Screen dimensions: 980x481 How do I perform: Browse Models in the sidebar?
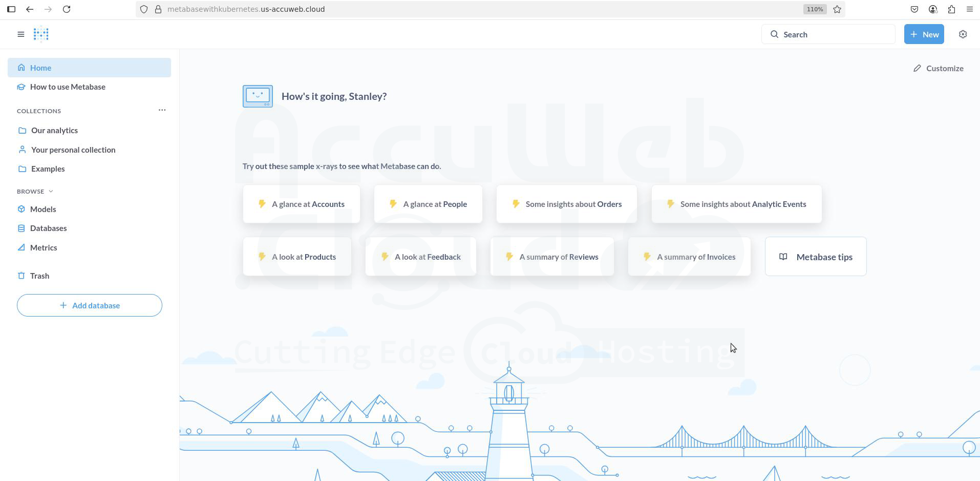[89, 209]
